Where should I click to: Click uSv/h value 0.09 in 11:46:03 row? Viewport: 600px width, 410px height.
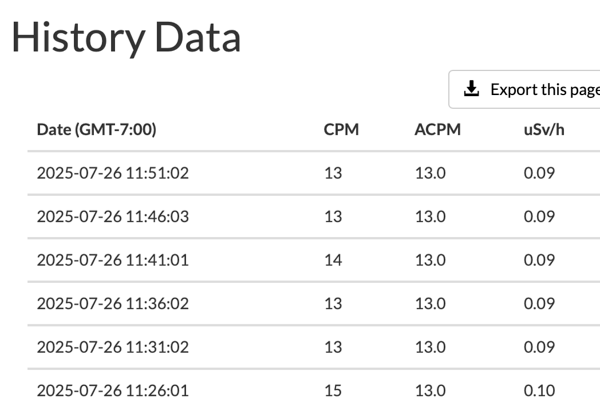(x=539, y=216)
